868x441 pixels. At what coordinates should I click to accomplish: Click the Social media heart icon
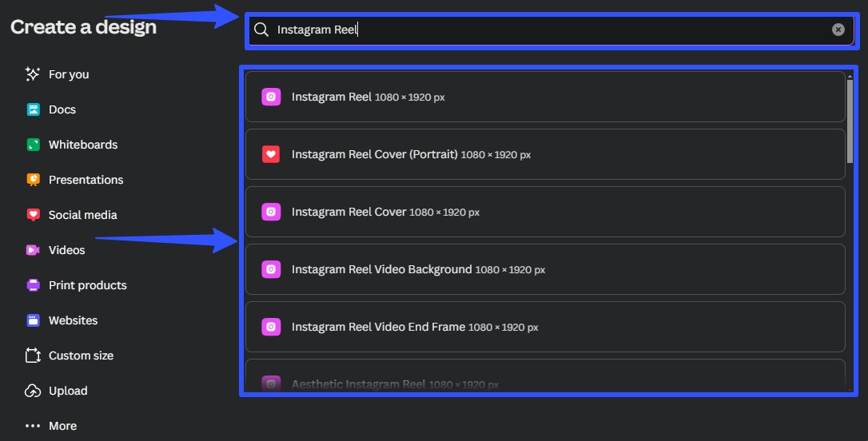pos(34,215)
